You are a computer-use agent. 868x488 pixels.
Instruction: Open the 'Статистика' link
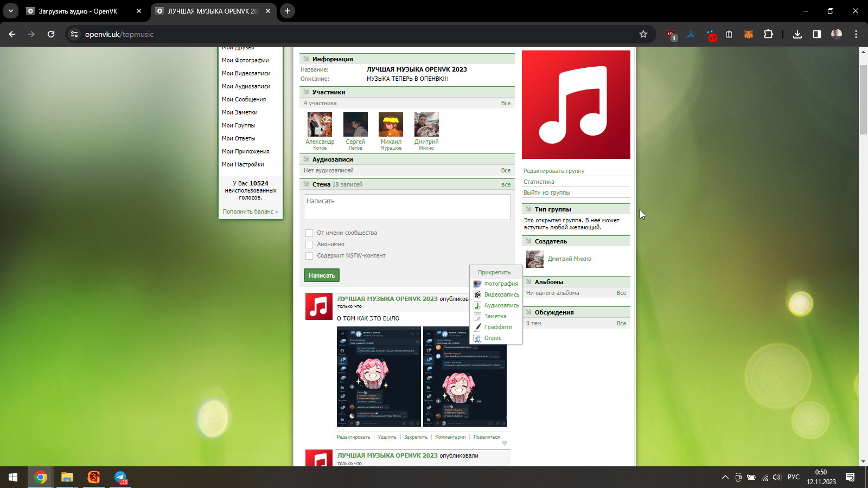point(539,182)
